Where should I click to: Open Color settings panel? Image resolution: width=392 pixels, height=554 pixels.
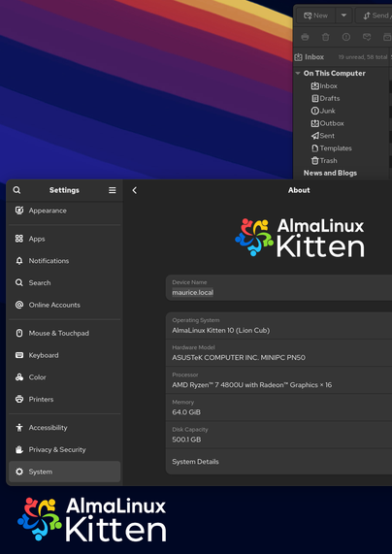[65, 377]
